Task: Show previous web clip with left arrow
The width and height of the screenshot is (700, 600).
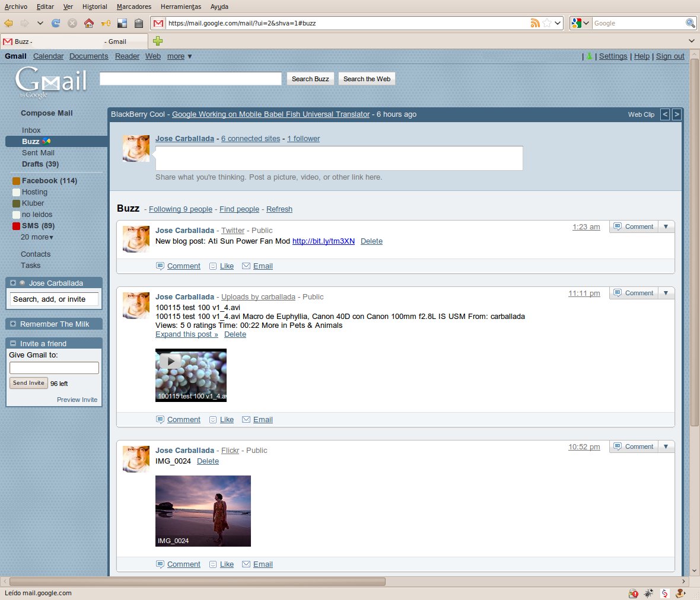Action: (665, 114)
